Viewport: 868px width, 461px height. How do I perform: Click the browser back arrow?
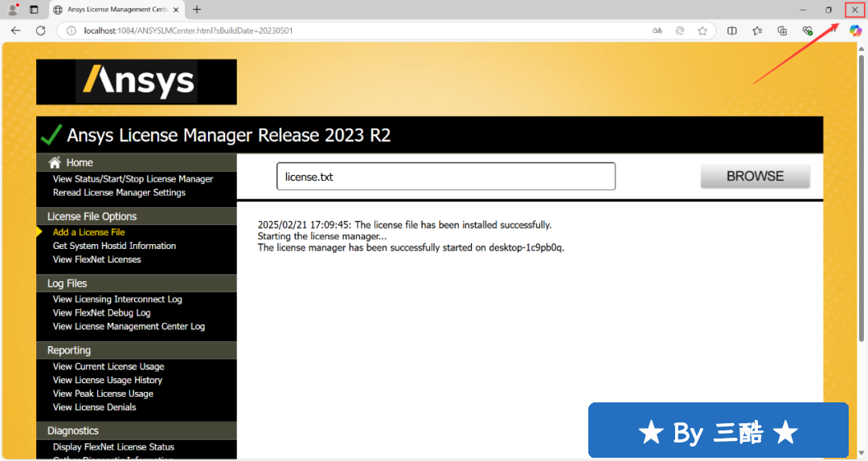click(15, 31)
